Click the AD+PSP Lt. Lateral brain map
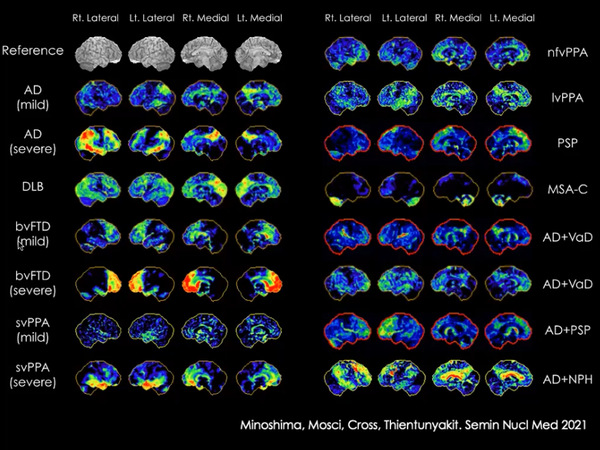600x450 pixels. point(401,331)
